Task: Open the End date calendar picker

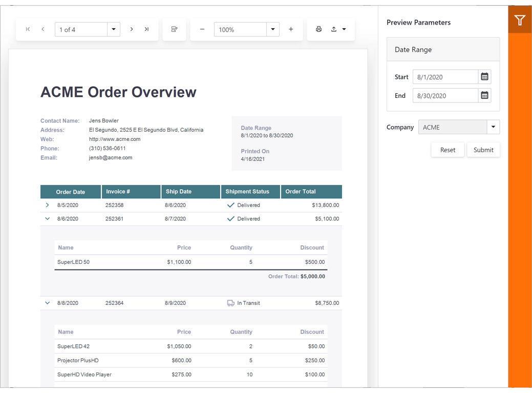Action: point(484,95)
